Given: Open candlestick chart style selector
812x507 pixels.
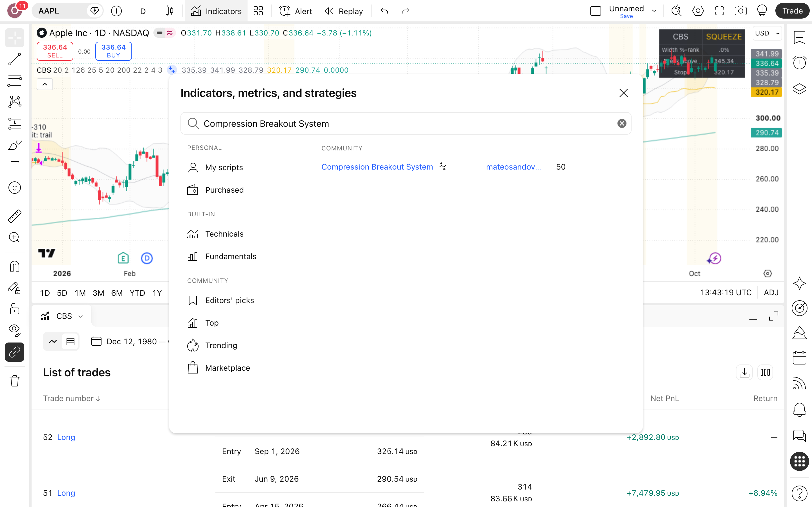Looking at the screenshot, I should coord(169,11).
